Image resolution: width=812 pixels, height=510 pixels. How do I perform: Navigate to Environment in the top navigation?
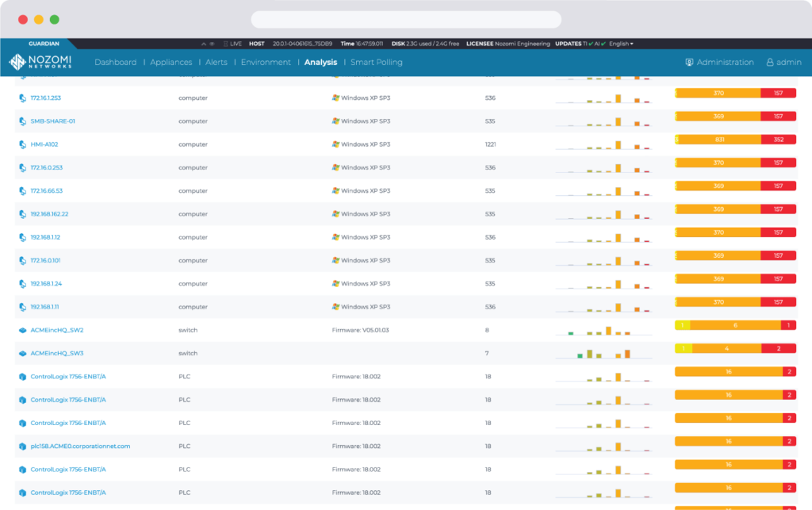266,63
